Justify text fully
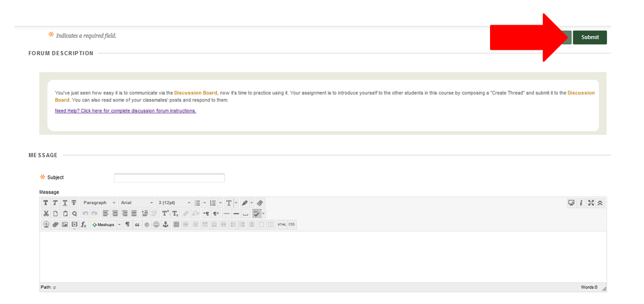 point(134,213)
